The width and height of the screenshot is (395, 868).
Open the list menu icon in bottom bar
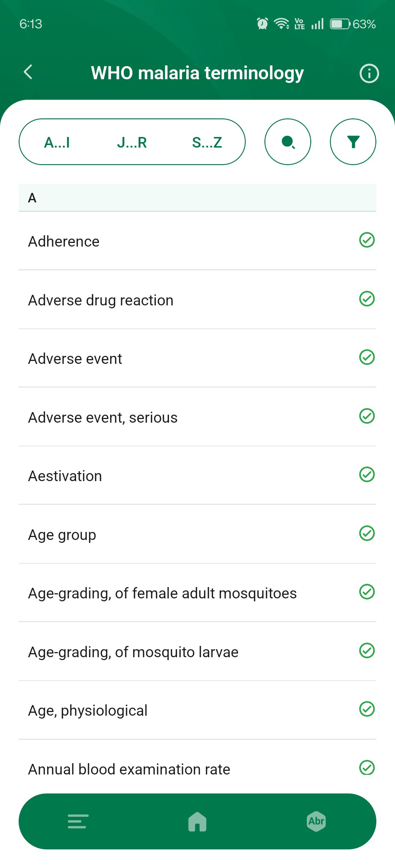coord(78,821)
